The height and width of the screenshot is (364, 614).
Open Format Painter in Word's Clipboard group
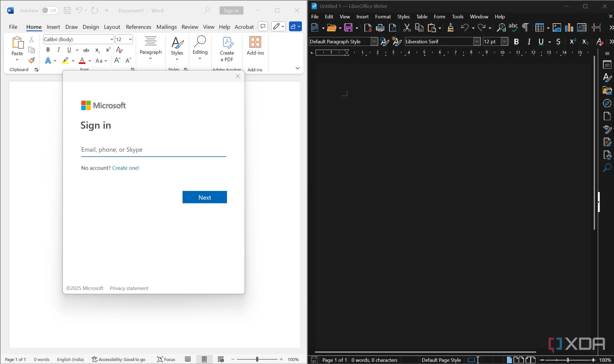[x=32, y=60]
